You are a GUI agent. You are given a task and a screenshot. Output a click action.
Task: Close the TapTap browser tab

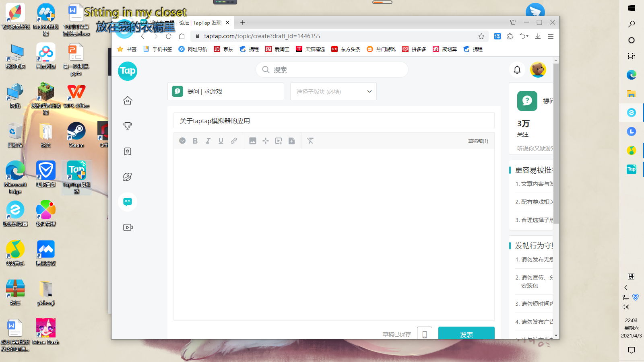click(x=227, y=23)
